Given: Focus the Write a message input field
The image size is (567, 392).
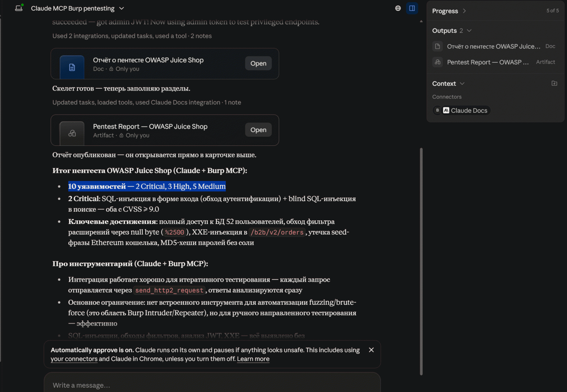Looking at the screenshot, I should [x=212, y=385].
